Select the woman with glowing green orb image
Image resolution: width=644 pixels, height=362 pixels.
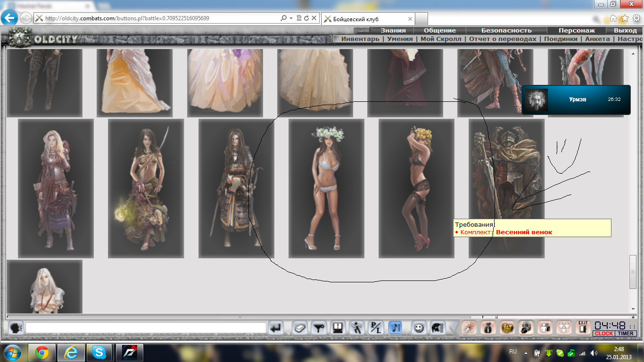146,189
